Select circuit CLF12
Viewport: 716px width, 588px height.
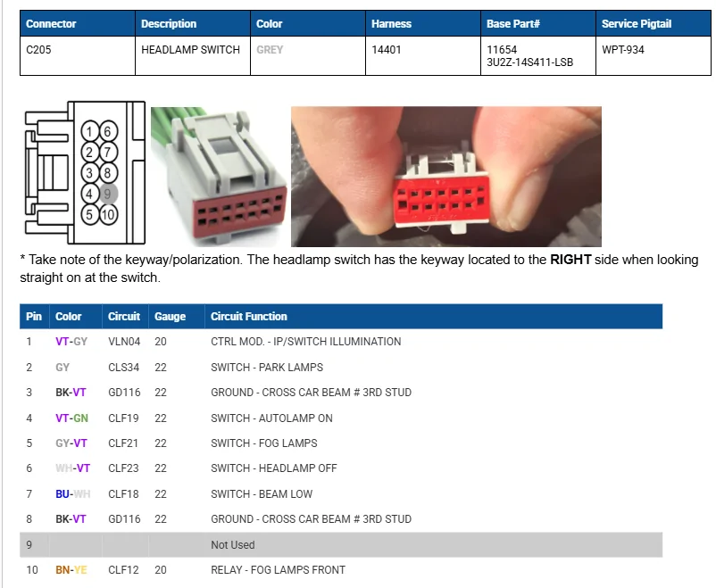(x=124, y=570)
